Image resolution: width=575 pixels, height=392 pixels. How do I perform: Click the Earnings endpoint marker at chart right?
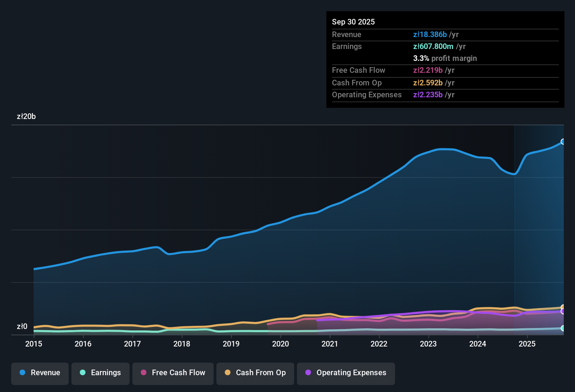click(563, 328)
